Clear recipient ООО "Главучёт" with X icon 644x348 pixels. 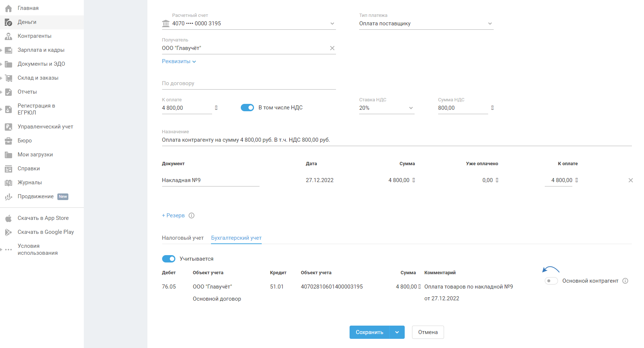pyautogui.click(x=332, y=48)
